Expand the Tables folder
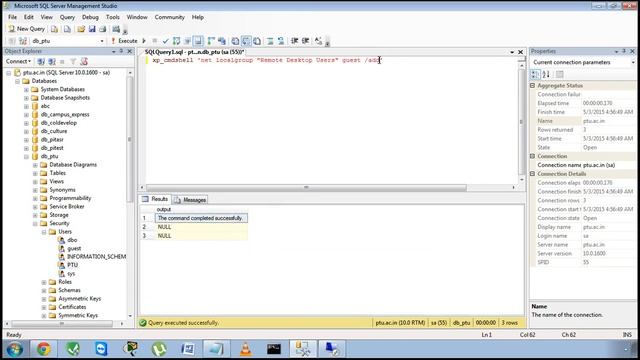The height and width of the screenshot is (360, 640). [x=35, y=173]
